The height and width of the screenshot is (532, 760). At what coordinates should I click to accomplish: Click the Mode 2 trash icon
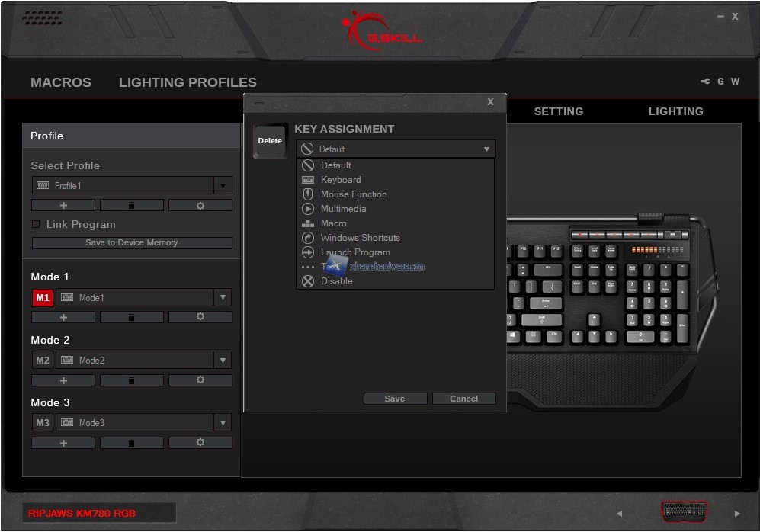(131, 380)
